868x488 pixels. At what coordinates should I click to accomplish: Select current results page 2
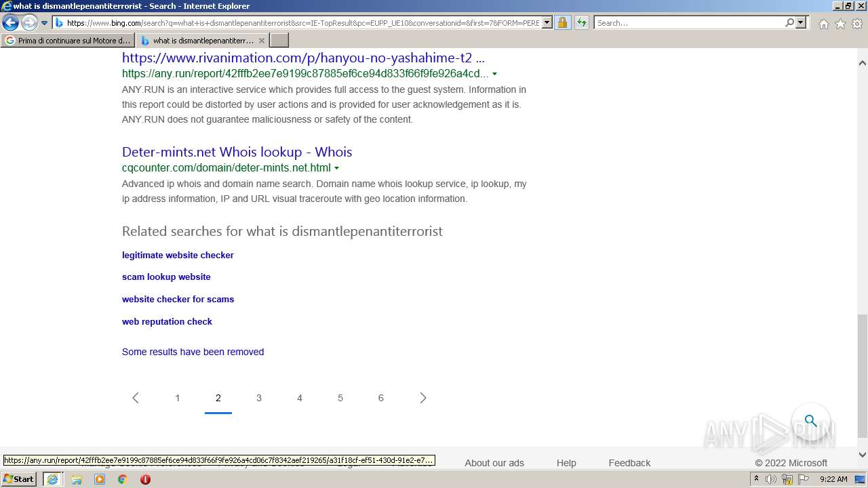point(218,398)
